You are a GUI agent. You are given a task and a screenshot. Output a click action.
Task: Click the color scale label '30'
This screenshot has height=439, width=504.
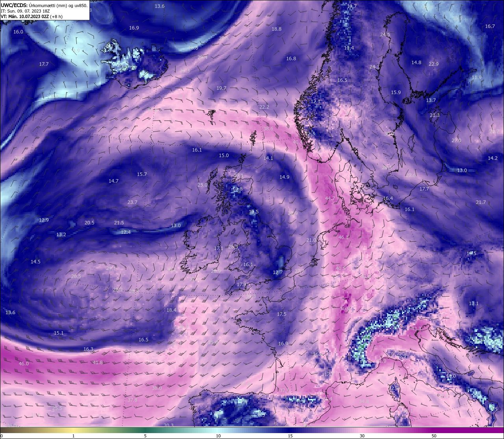click(x=362, y=436)
